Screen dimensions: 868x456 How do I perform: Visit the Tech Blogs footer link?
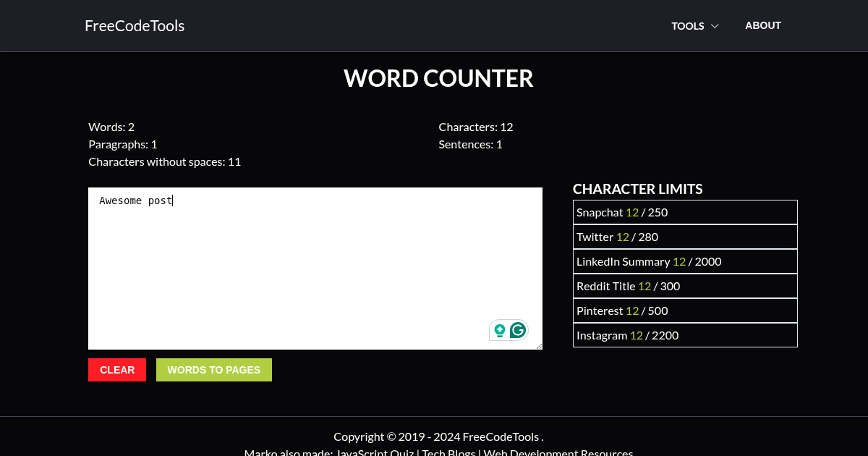pos(448,452)
